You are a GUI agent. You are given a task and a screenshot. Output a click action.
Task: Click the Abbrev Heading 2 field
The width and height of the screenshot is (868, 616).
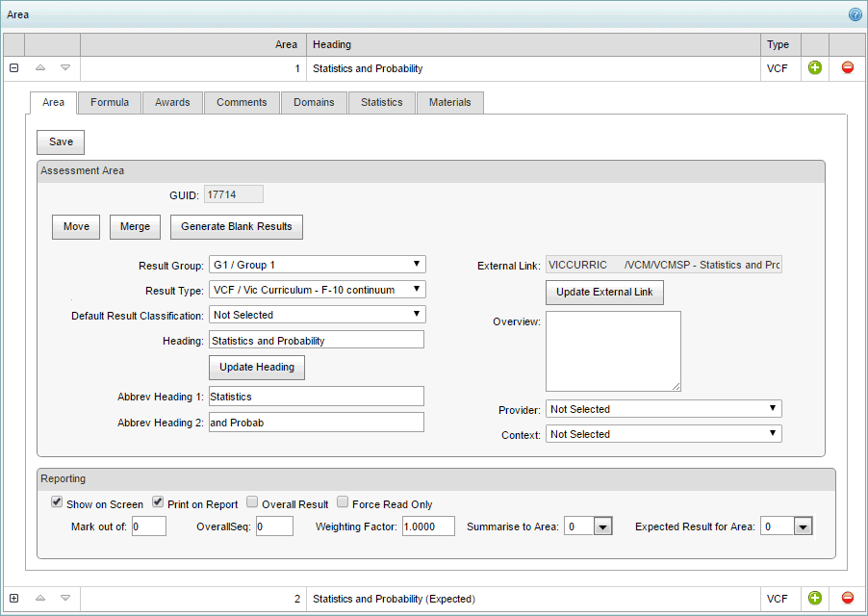coord(317,423)
